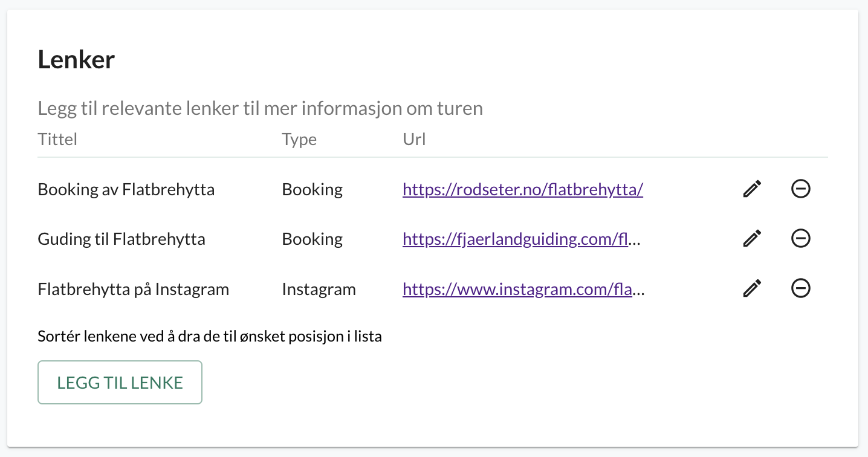868x457 pixels.
Task: Remove the Guding til Flatbrehytta link
Action: point(801,239)
